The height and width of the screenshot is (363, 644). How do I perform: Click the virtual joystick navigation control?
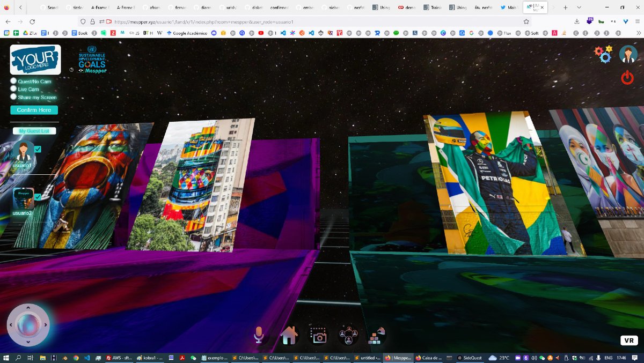(28, 325)
